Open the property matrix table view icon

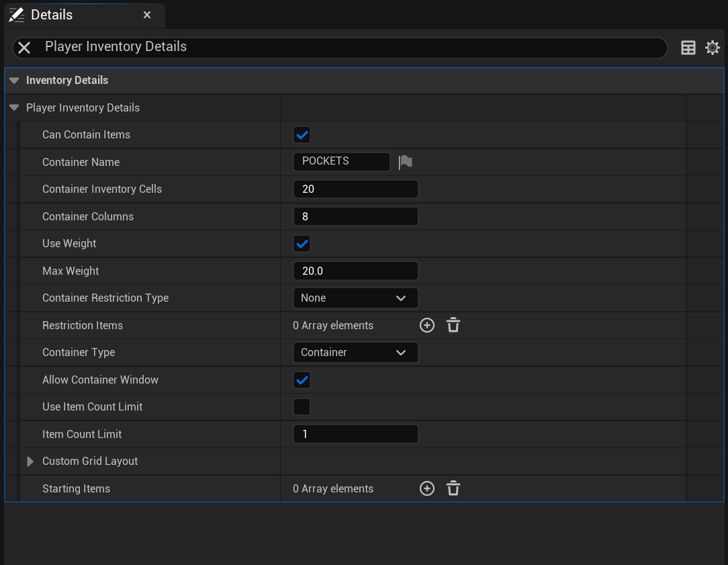coord(688,48)
